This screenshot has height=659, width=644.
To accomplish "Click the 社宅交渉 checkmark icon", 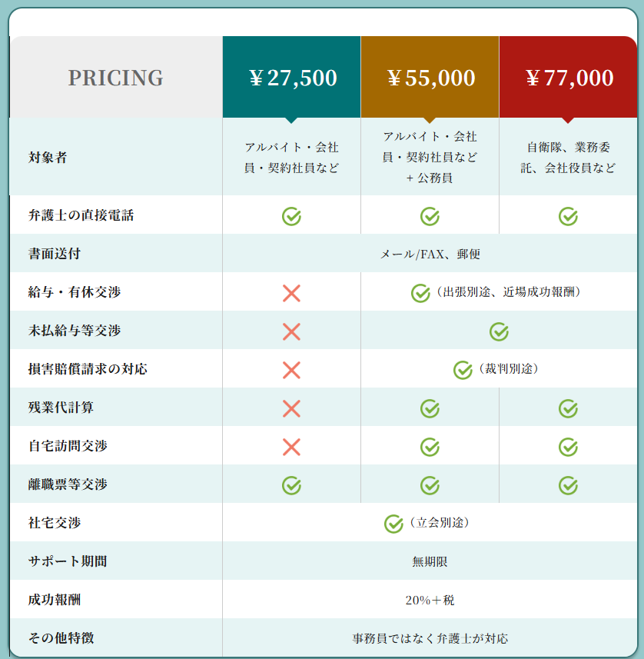I will pos(393,524).
